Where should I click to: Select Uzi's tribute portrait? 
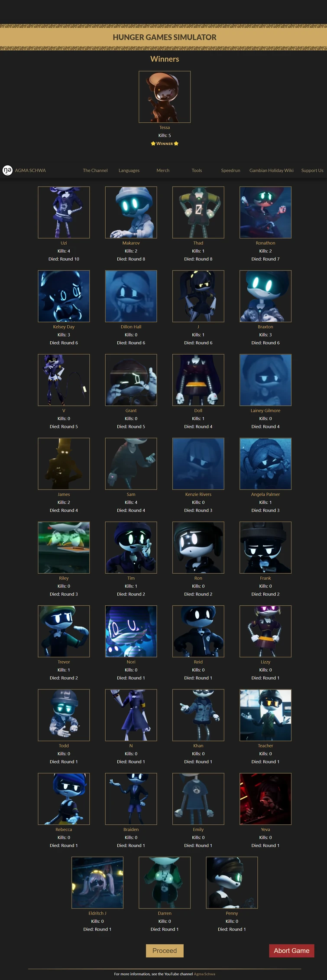[64, 212]
